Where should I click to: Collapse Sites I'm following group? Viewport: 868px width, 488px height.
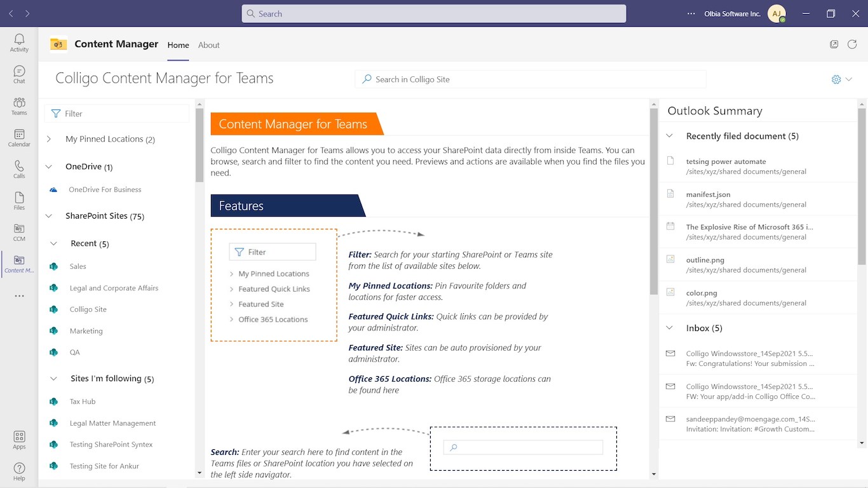click(x=55, y=379)
